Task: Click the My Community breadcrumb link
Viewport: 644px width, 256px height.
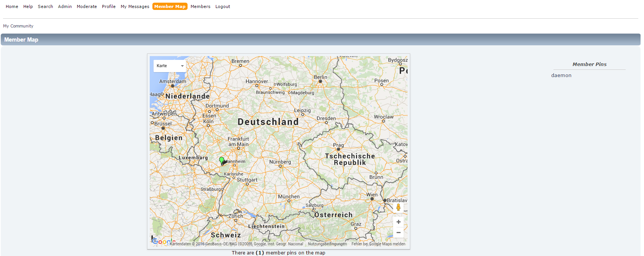Action: pos(18,26)
